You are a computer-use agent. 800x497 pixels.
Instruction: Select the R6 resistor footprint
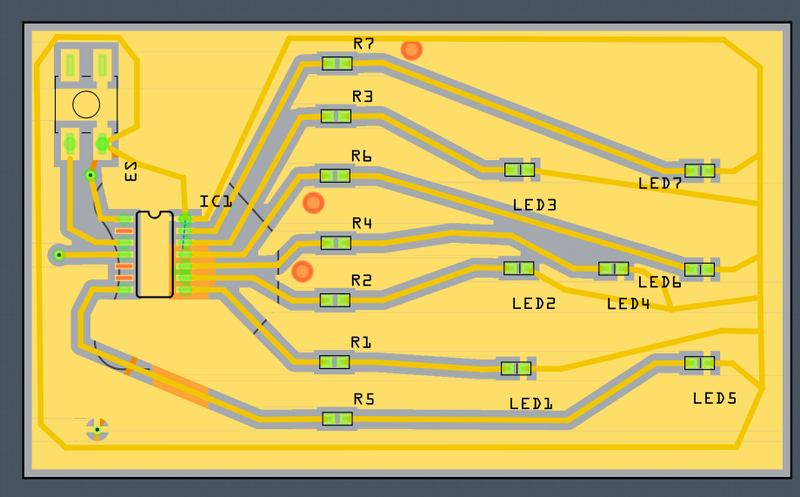(x=336, y=176)
